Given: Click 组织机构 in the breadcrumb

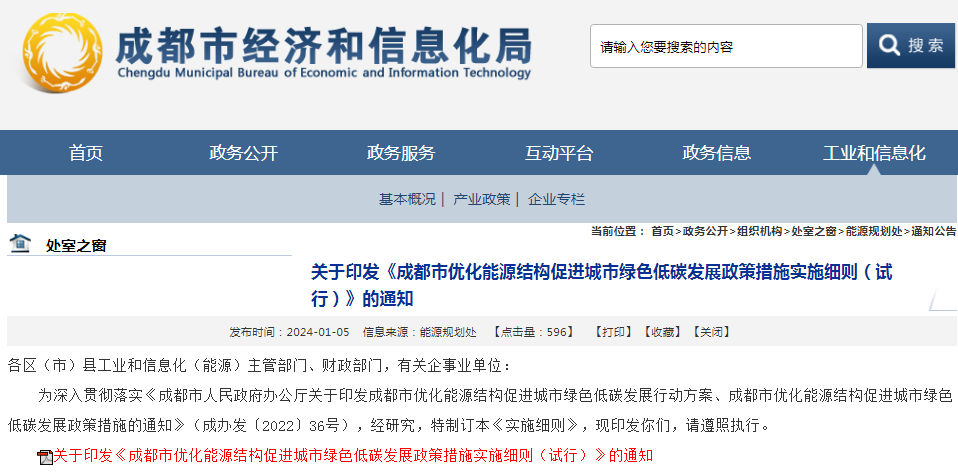Looking at the screenshot, I should (x=760, y=231).
